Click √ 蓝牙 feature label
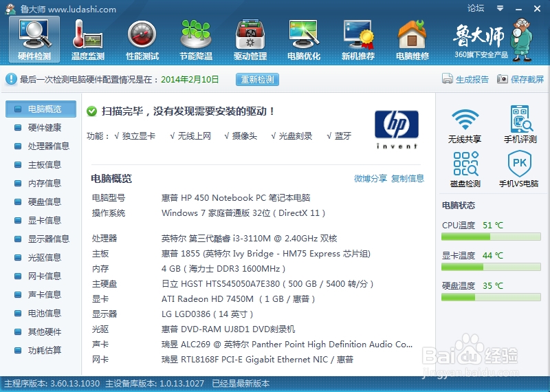 [339, 136]
